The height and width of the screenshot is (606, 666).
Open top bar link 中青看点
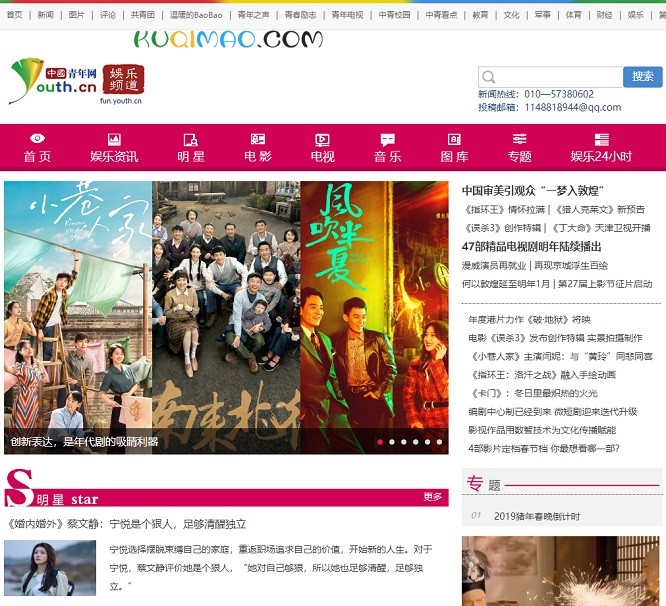(x=441, y=15)
